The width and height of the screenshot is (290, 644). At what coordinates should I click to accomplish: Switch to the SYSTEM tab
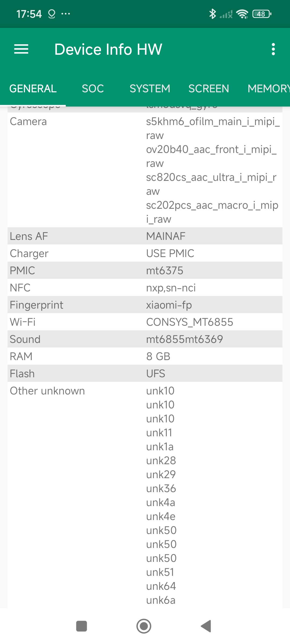[150, 89]
